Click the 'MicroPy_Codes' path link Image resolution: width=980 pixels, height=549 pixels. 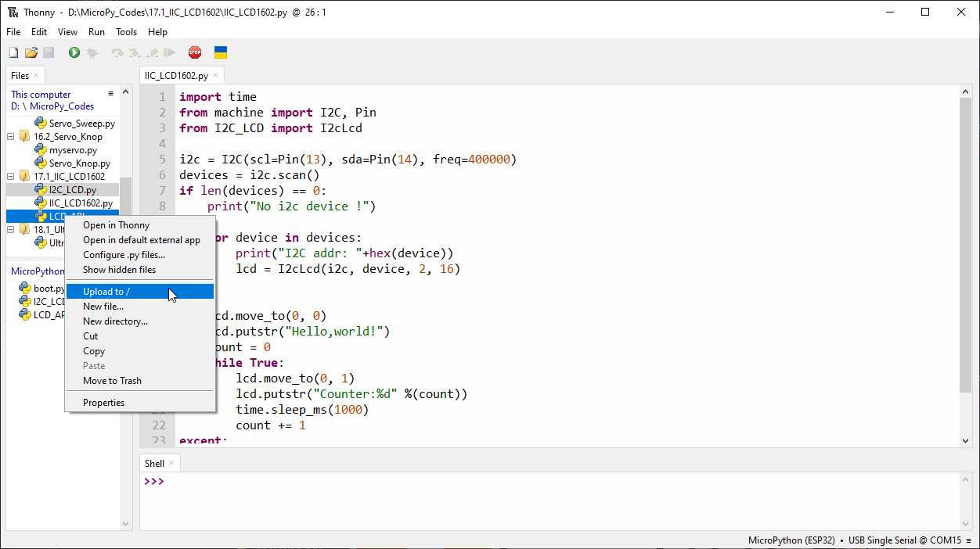(62, 106)
